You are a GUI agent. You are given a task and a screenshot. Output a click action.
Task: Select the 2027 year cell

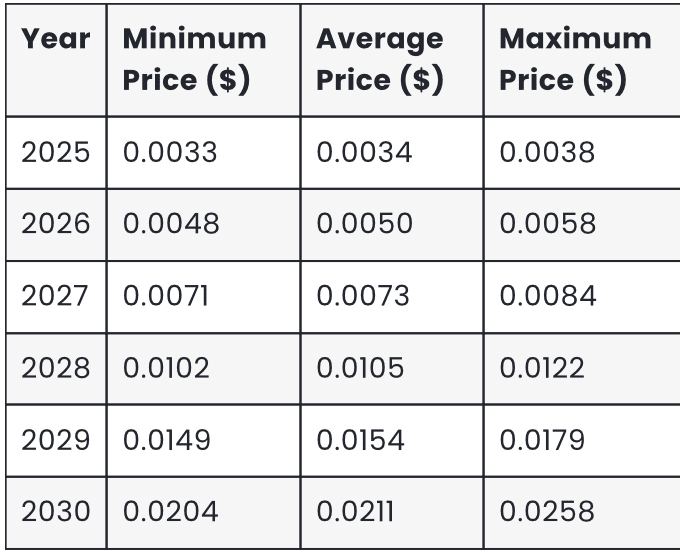click(x=56, y=296)
